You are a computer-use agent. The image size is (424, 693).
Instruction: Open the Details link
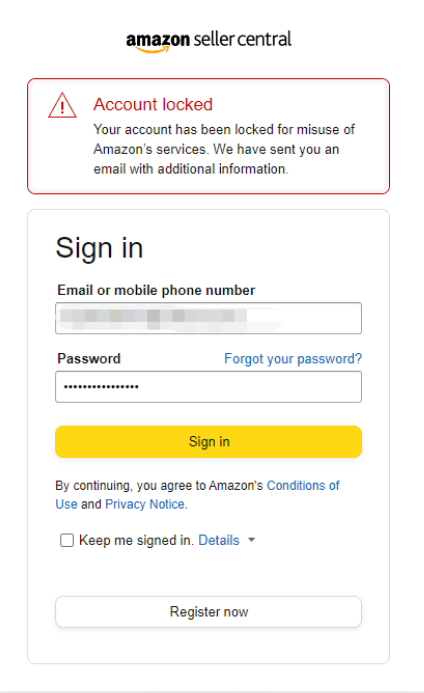[219, 540]
